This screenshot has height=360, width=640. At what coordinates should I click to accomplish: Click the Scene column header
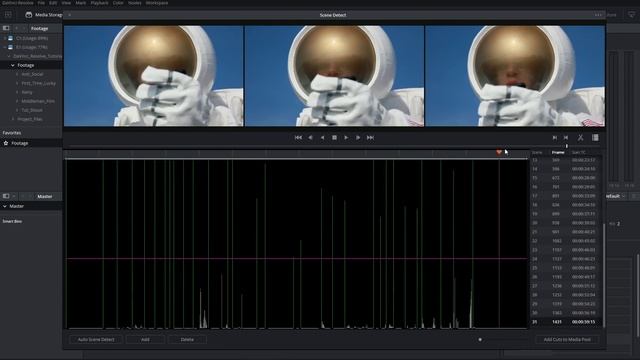(x=537, y=152)
